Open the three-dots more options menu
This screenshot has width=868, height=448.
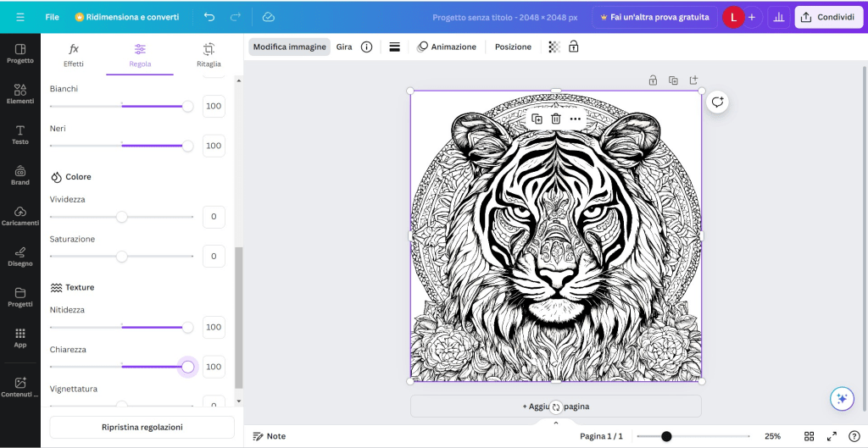coord(576,119)
